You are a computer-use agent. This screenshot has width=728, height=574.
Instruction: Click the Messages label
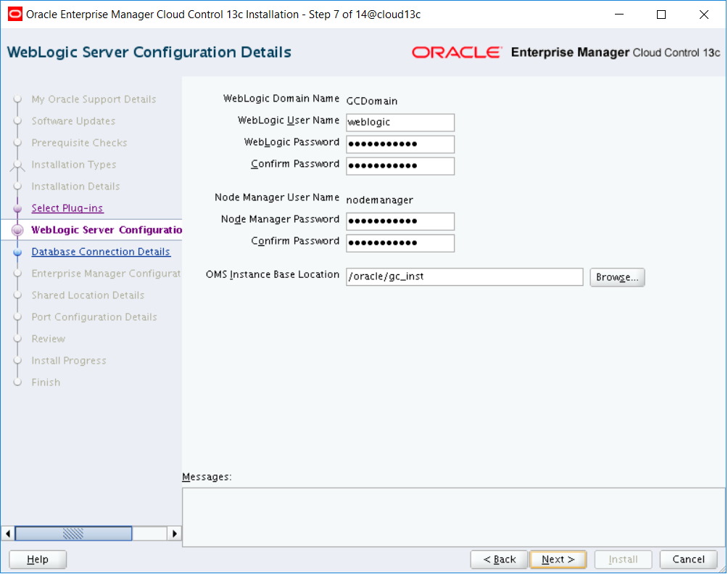click(207, 477)
